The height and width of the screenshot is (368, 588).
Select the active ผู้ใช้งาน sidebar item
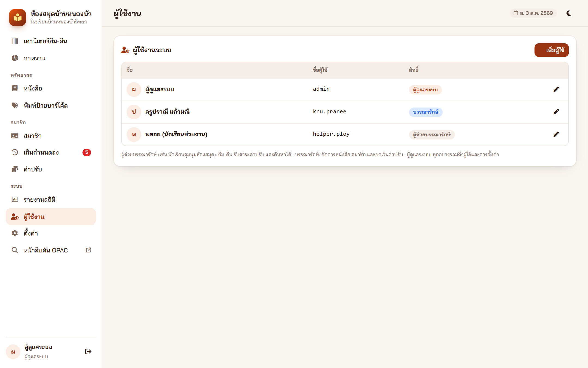51,217
